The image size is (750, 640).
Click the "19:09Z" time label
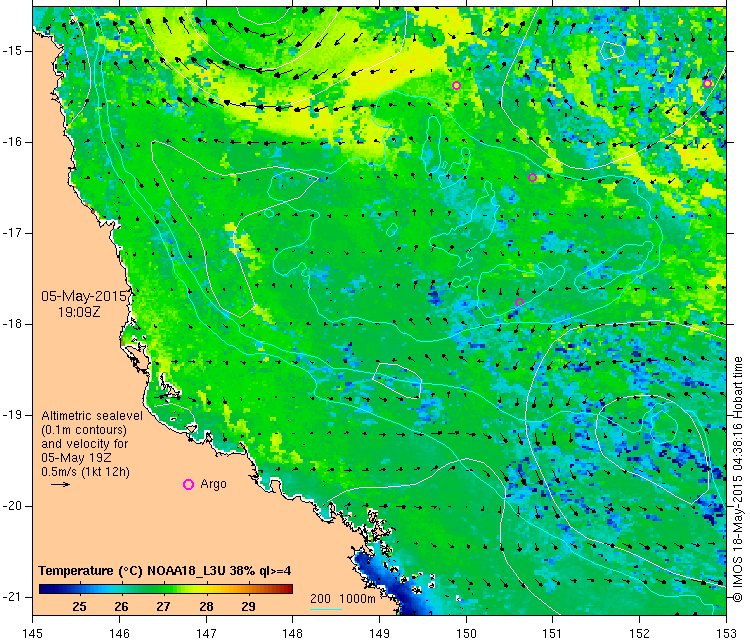pos(79,312)
